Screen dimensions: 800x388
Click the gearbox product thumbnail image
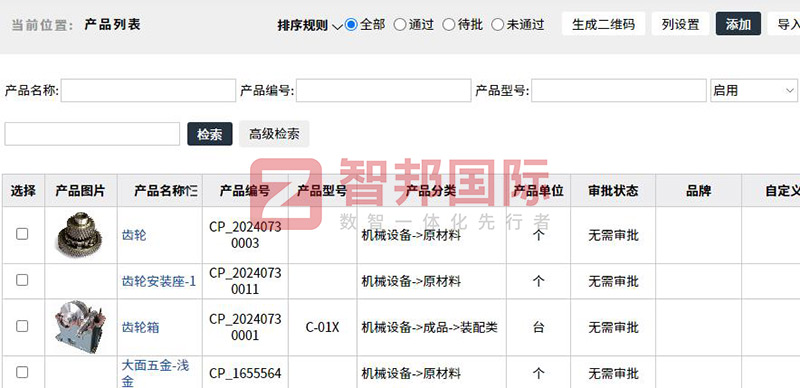pyautogui.click(x=80, y=327)
